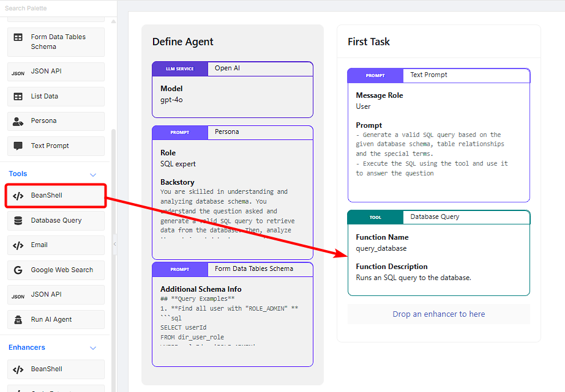Click the 'User' message role value
Viewport: 565px width, 392px height.
pyautogui.click(x=363, y=106)
